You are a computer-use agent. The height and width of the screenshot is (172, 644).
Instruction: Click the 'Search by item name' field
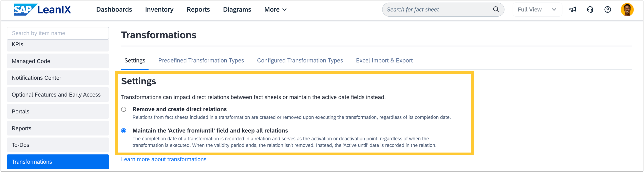pyautogui.click(x=58, y=33)
